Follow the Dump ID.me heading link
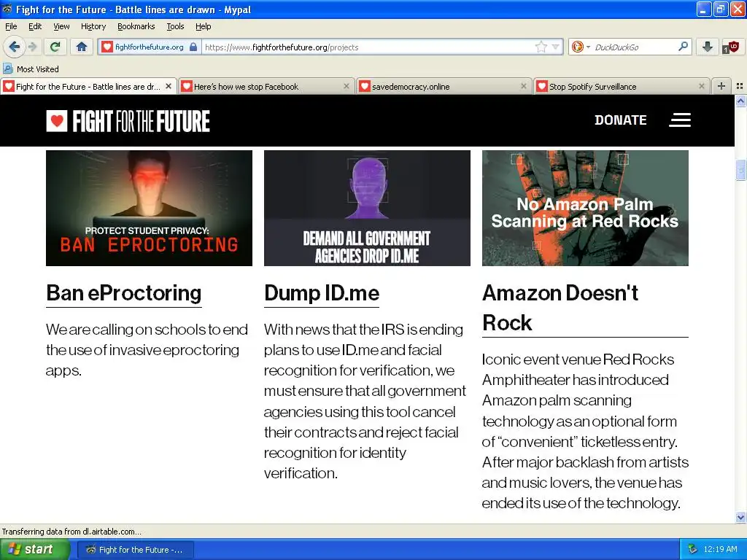This screenshot has width=747, height=560. click(x=322, y=293)
